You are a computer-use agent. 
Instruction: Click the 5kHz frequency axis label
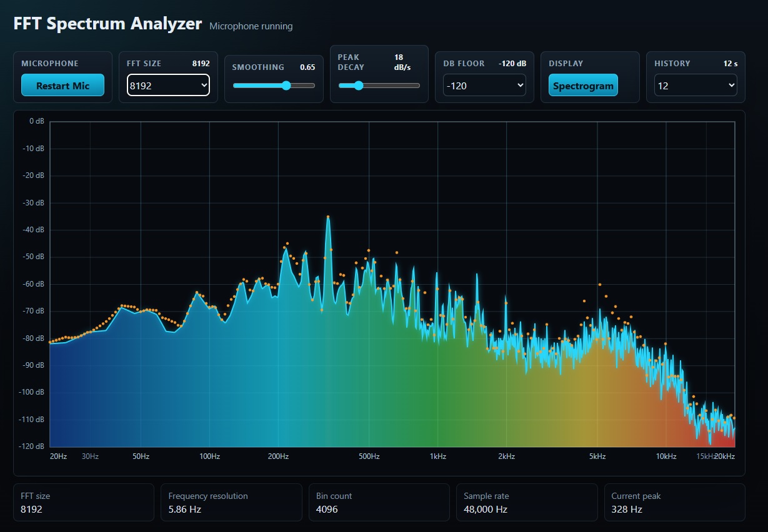point(597,456)
